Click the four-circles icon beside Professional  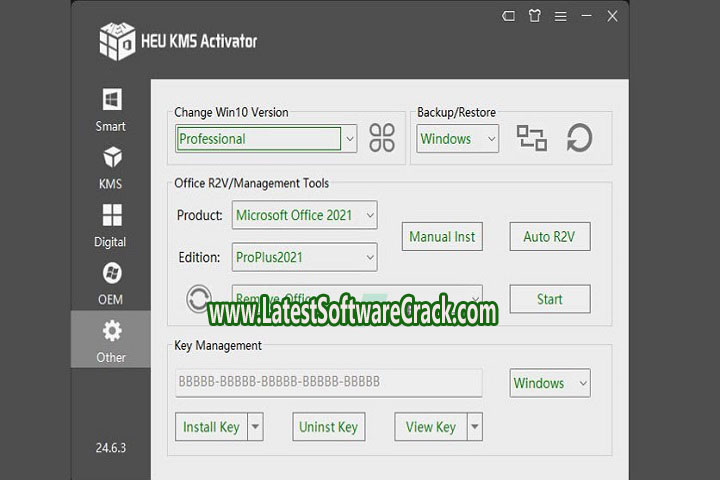coord(382,138)
